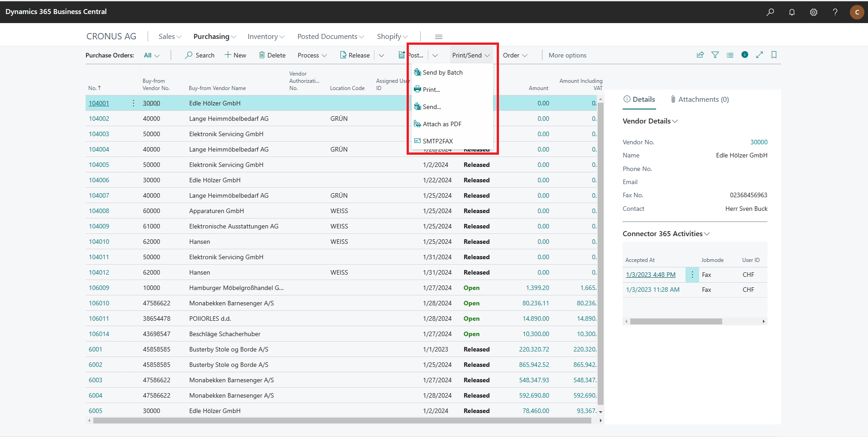Expand the Shopify menu

tap(392, 37)
